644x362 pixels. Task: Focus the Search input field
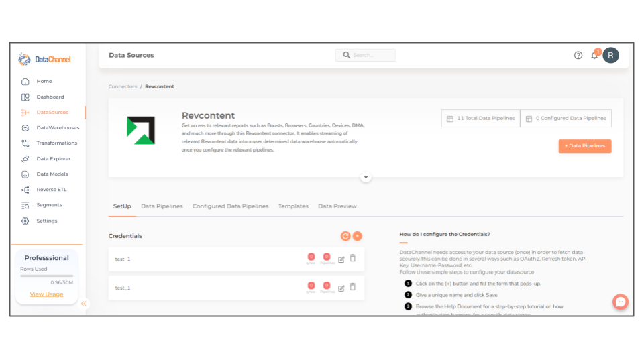tap(365, 55)
